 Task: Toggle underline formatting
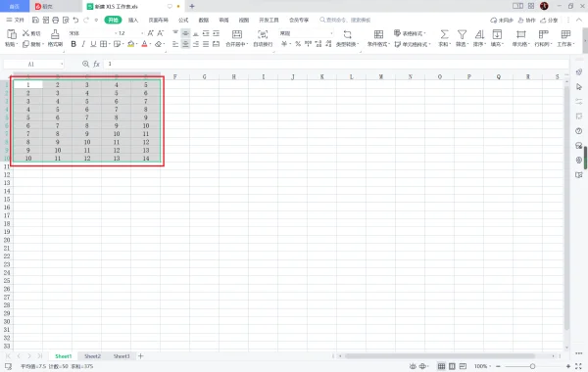93,44
